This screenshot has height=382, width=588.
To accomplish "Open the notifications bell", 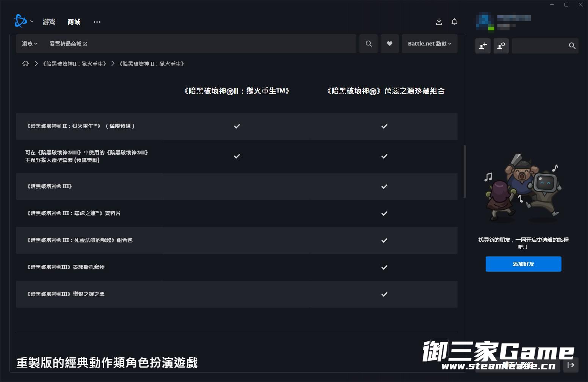I will click(454, 22).
